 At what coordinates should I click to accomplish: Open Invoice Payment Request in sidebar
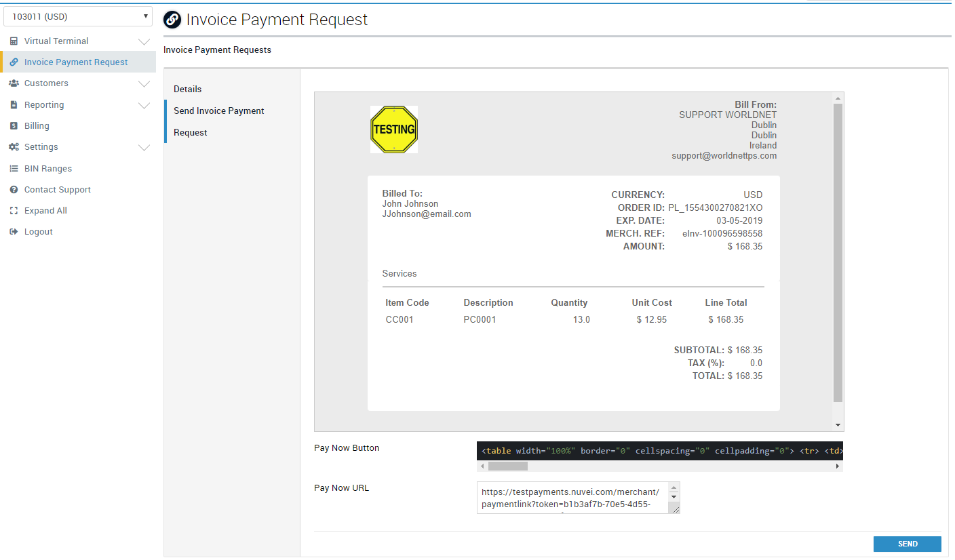click(x=76, y=62)
